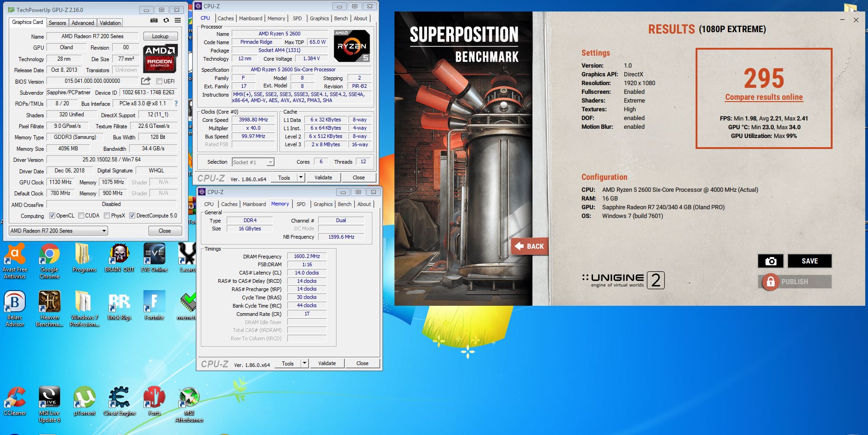Click the Core Speed value in CPU-Z
This screenshot has width=868, height=435.
point(253,120)
